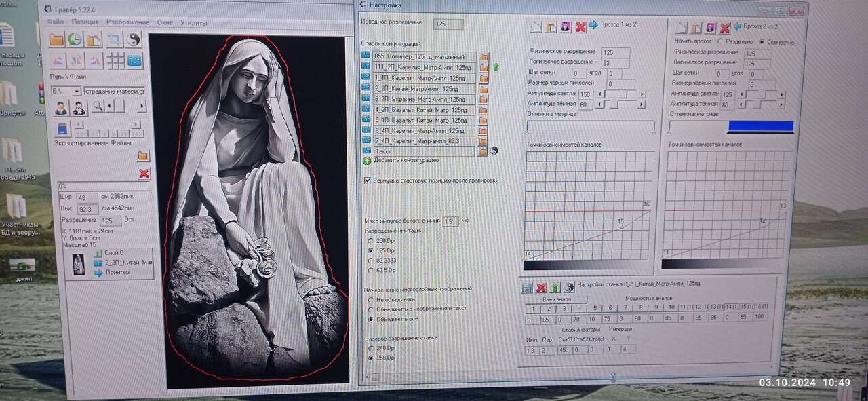Image resolution: width=868 pixels, height=401 pixels.
Task: Click the yin-yang icon in Гравёр toolbar
Action: (x=133, y=39)
